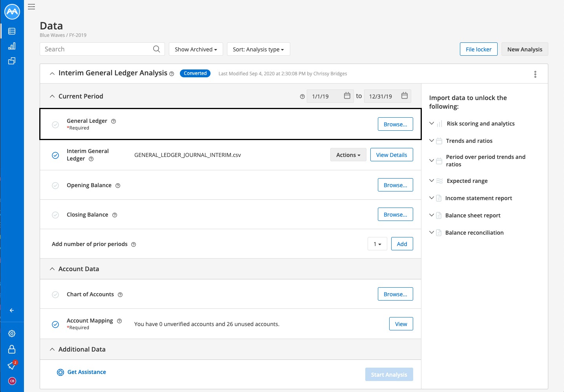Click the search magnifier icon
This screenshot has height=392, width=564.
[x=156, y=49]
